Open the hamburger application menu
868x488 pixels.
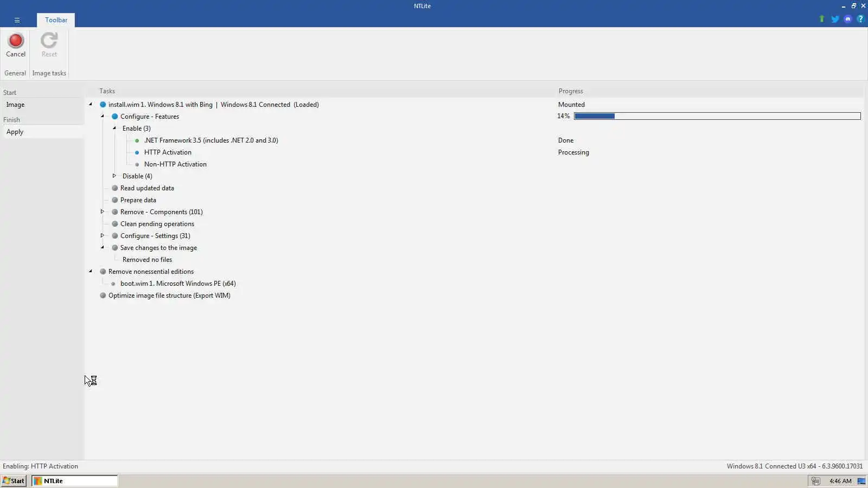[17, 20]
